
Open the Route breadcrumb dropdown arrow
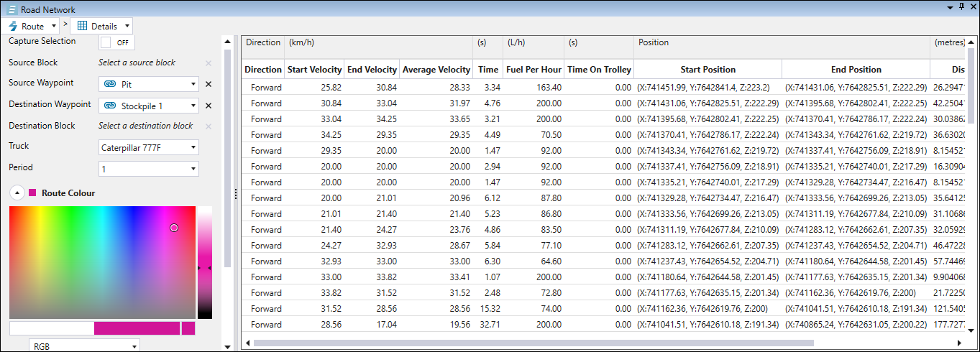(54, 27)
